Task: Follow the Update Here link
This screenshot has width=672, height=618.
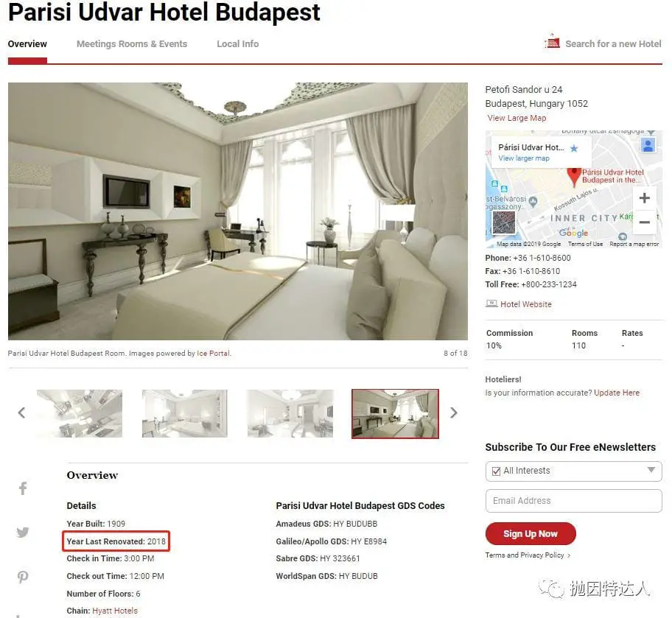Action: [616, 393]
